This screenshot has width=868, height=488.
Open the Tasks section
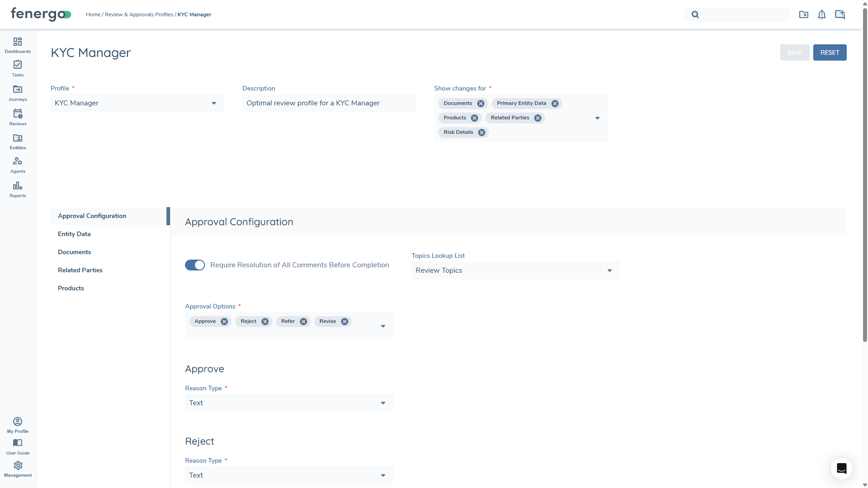(x=18, y=68)
